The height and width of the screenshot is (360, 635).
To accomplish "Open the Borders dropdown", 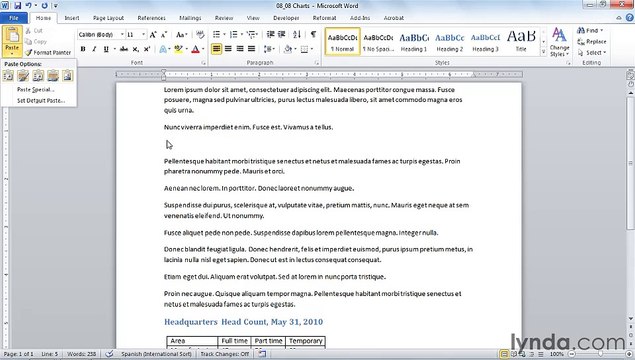I will (x=312, y=49).
